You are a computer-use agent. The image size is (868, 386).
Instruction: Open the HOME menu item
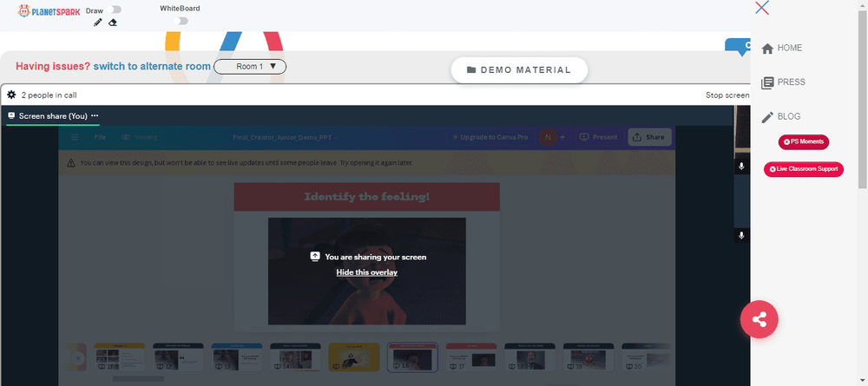pos(782,48)
